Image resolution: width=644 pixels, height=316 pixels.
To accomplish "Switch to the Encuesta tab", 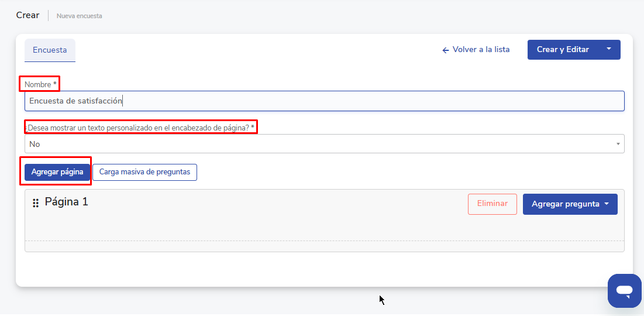I will [50, 50].
